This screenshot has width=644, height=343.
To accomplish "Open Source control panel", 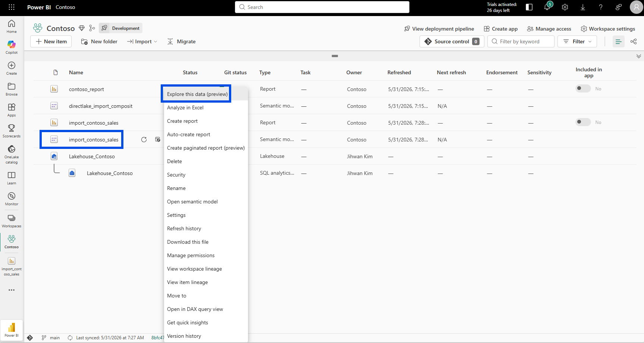I will 452,41.
